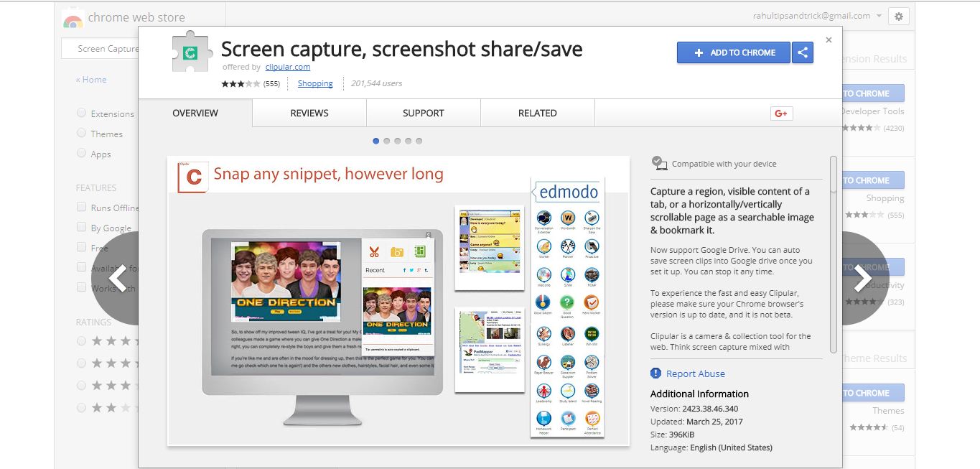This screenshot has width=980, height=469.
Task: Enable the Runs Offline checkbox
Action: coord(82,207)
